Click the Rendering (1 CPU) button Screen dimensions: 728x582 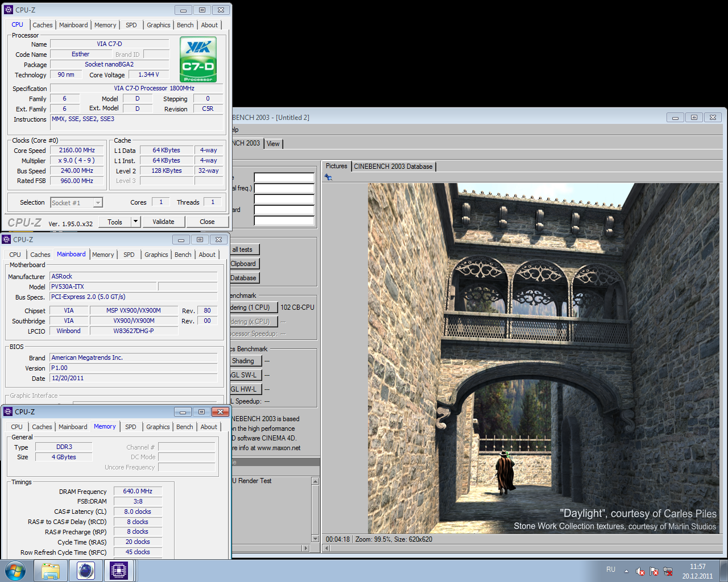pos(254,307)
